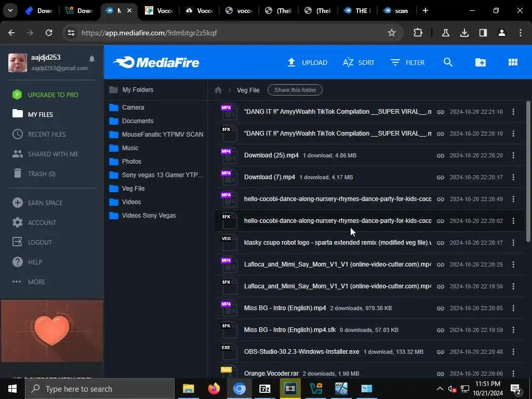Click Share this folder button

coord(295,90)
